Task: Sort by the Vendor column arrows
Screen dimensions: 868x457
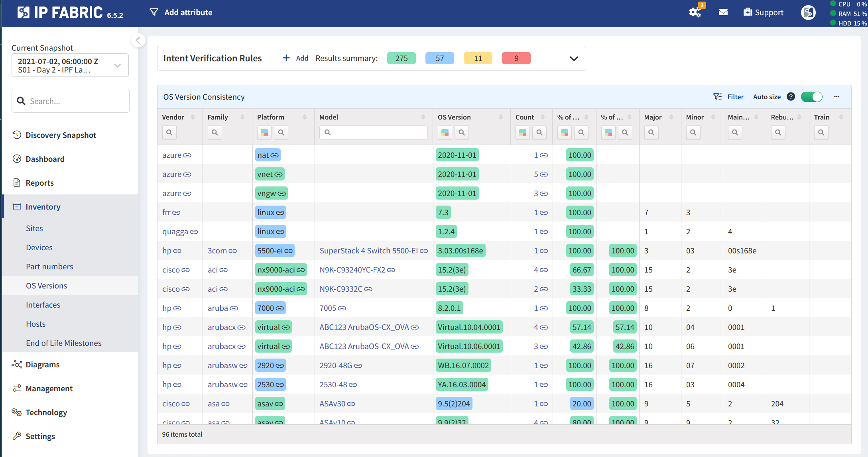Action: click(193, 117)
